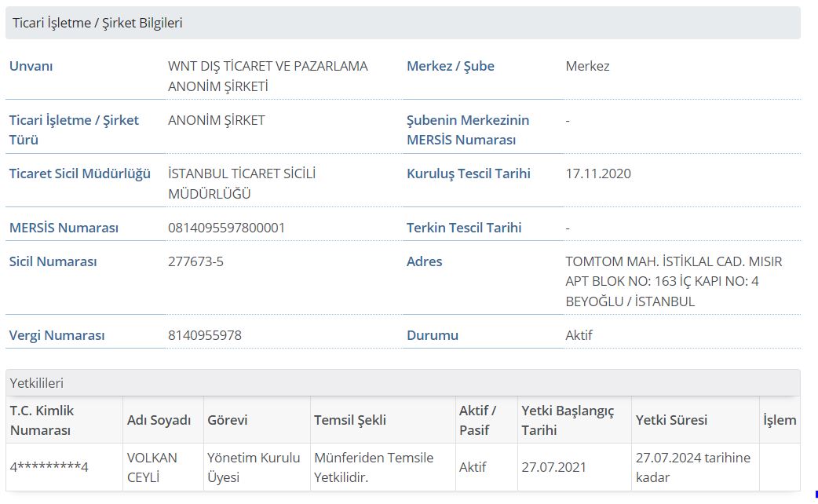Click the İSTANBUL TİCARET SİCİLİ MÜDÜRLÜĞÜ value
Screen dimensions: 818x504
pyautogui.click(x=242, y=184)
